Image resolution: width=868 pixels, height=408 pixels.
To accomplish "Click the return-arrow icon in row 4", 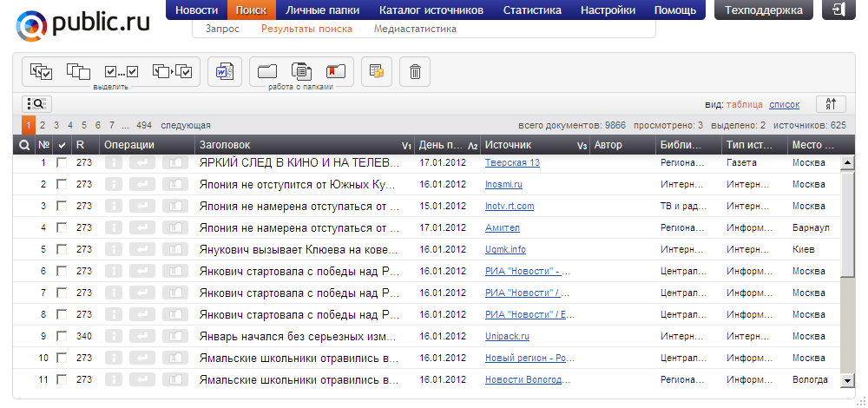I will coord(142,227).
